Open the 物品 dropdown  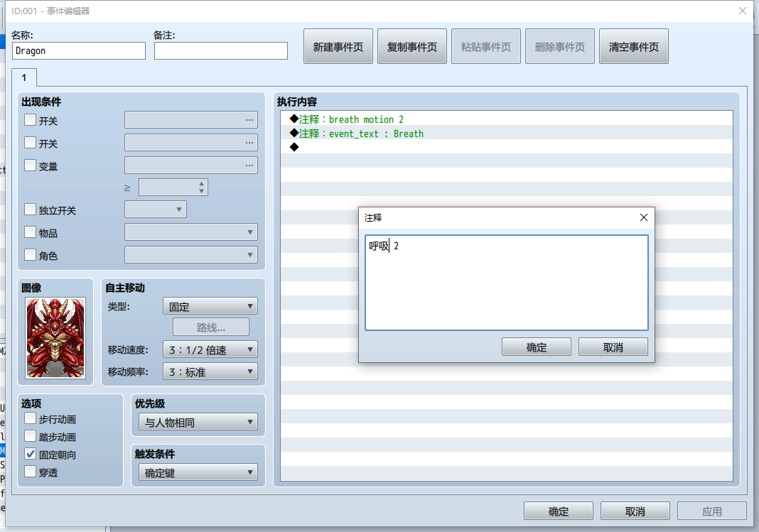[x=190, y=232]
